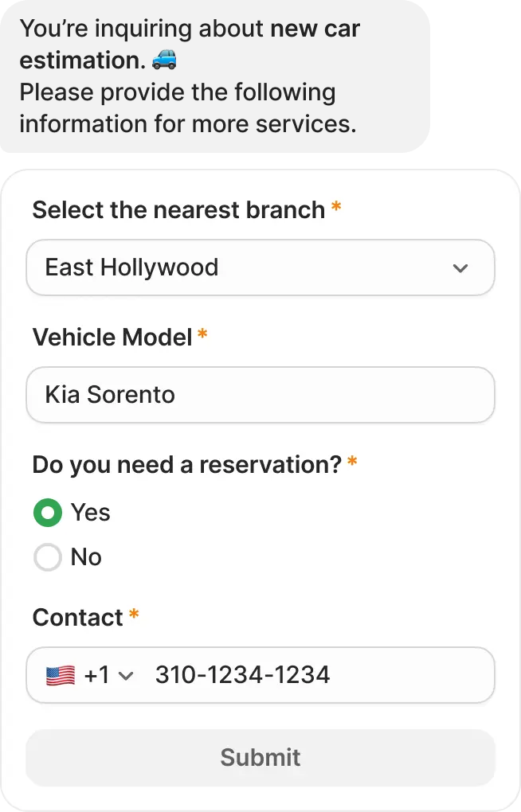Open the nearest branch dropdown
This screenshot has width=521, height=812.
tap(260, 267)
